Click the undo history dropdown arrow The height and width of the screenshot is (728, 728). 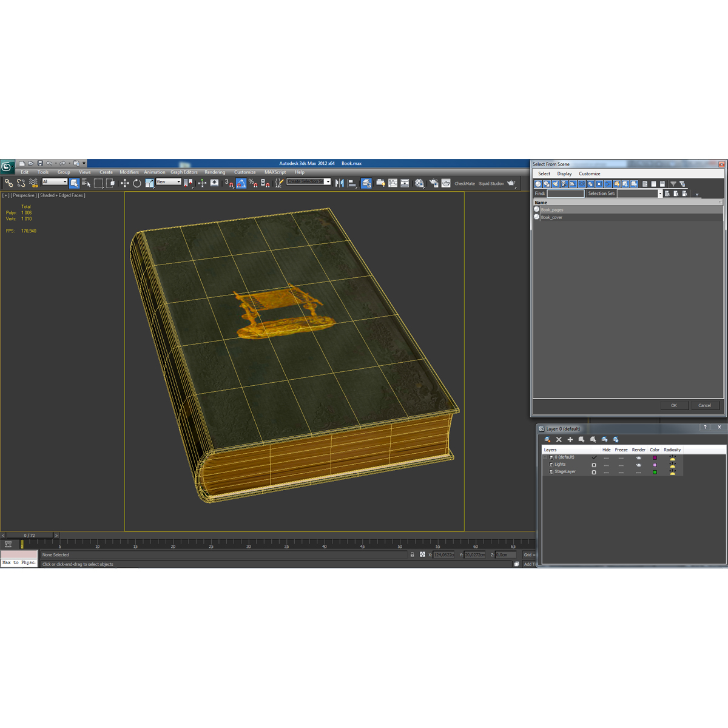pyautogui.click(x=55, y=163)
